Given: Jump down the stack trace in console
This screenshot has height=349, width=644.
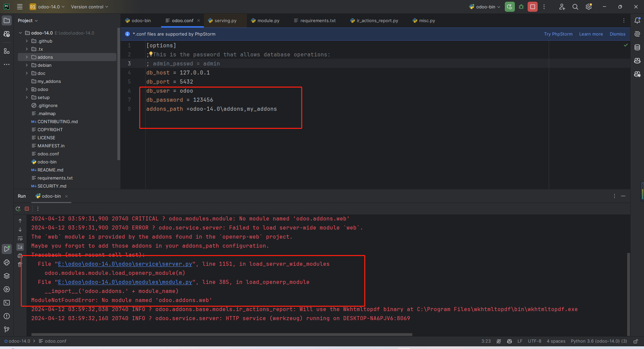Looking at the screenshot, I should pos(20,230).
